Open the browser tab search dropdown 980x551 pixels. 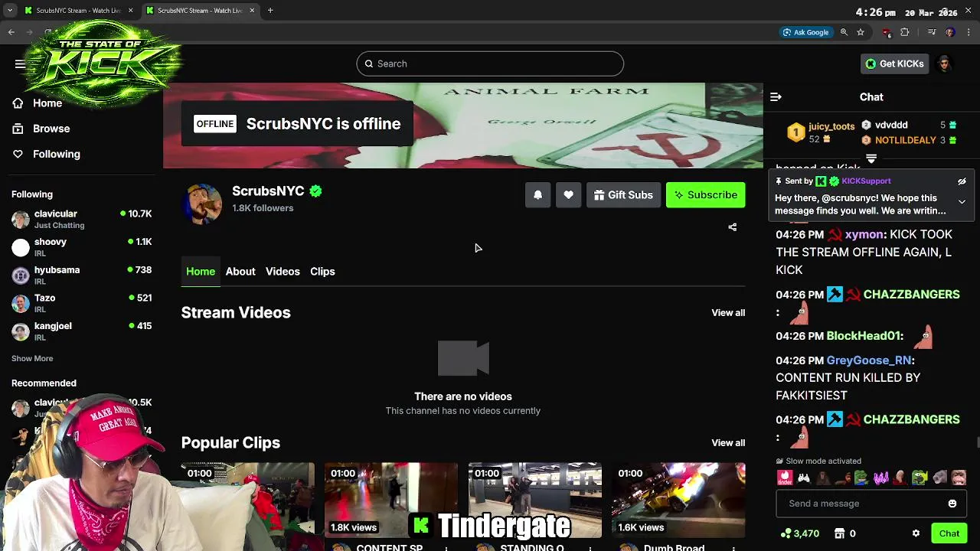click(9, 11)
